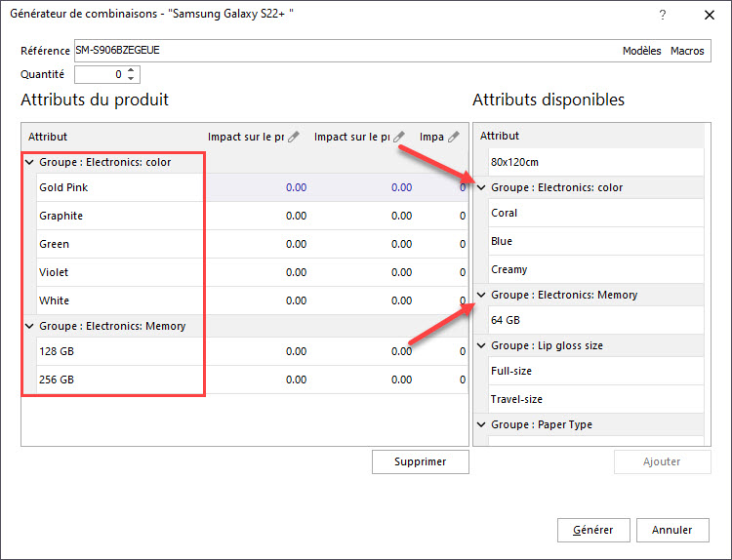Click the Ajouter button

coord(662,462)
